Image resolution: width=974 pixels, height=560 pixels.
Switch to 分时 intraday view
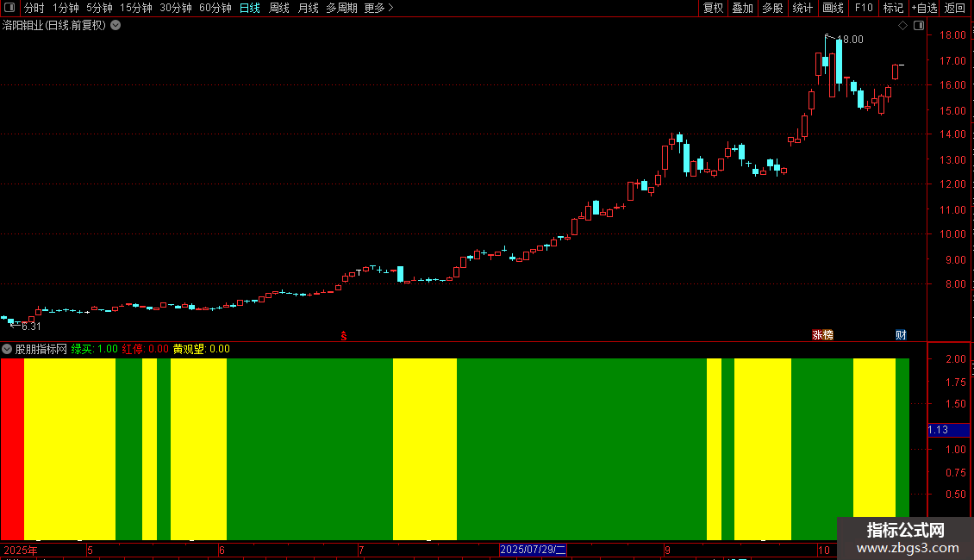point(34,8)
